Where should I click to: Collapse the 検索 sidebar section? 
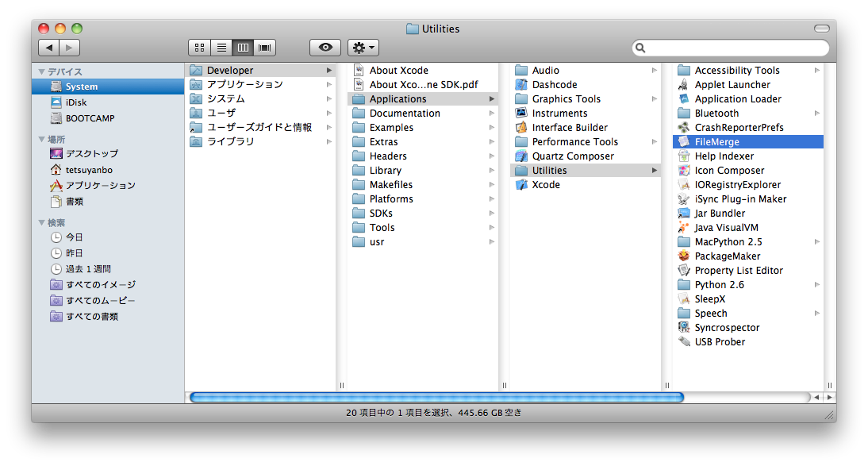pos(41,222)
